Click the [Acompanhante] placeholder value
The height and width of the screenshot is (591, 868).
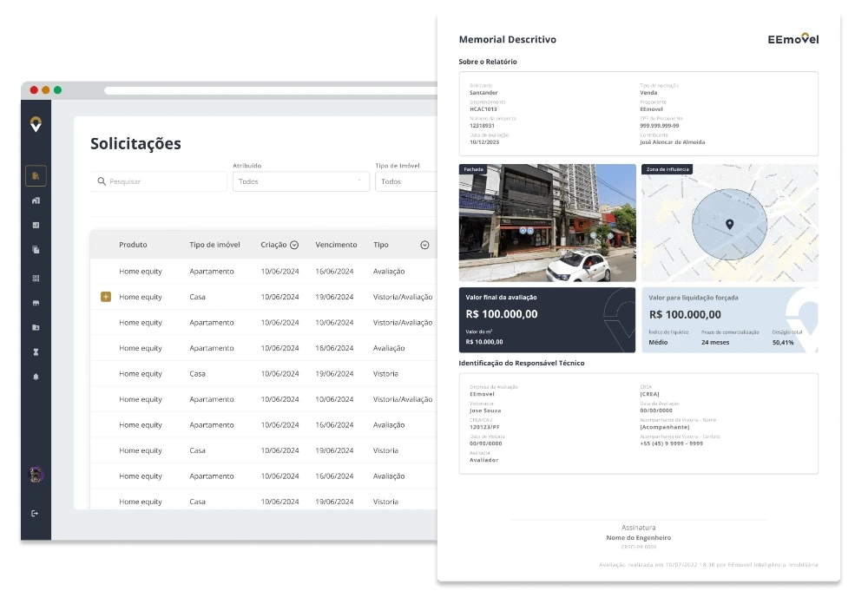[664, 427]
